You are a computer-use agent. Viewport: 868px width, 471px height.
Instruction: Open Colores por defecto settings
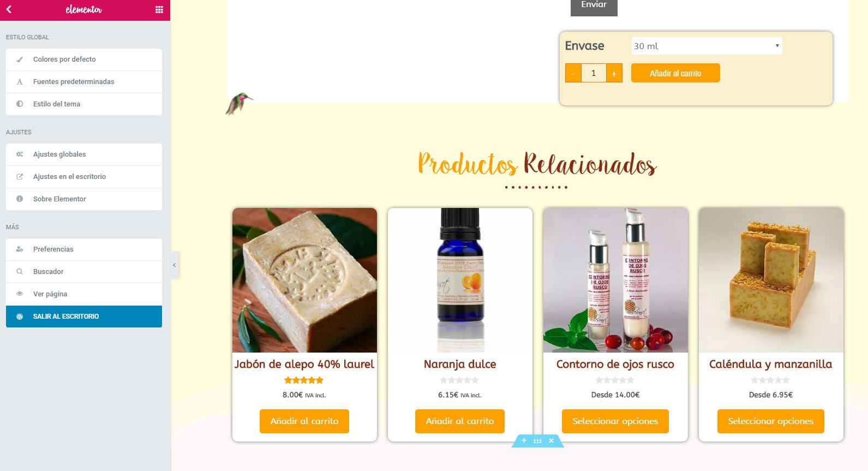84,59
